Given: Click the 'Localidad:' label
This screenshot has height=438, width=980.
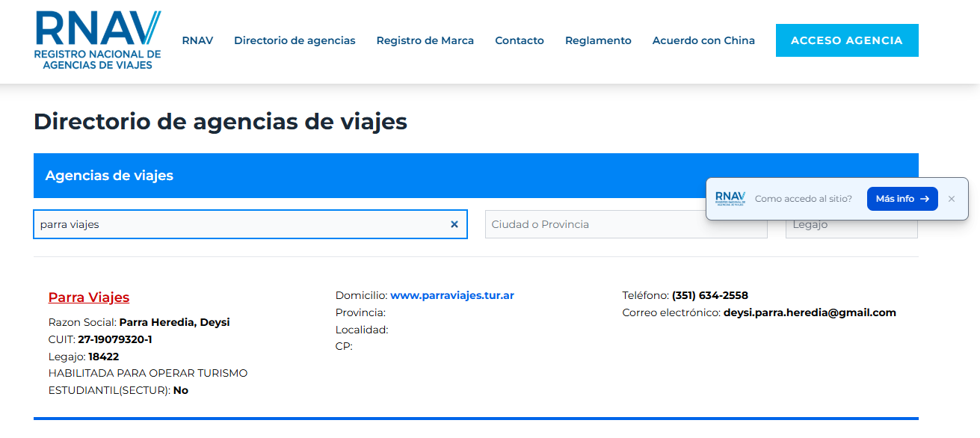Looking at the screenshot, I should click(x=362, y=330).
